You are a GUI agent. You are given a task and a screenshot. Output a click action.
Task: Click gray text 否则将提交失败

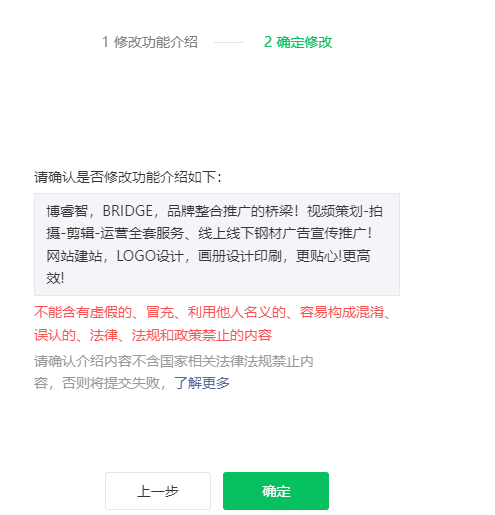tap(111, 383)
